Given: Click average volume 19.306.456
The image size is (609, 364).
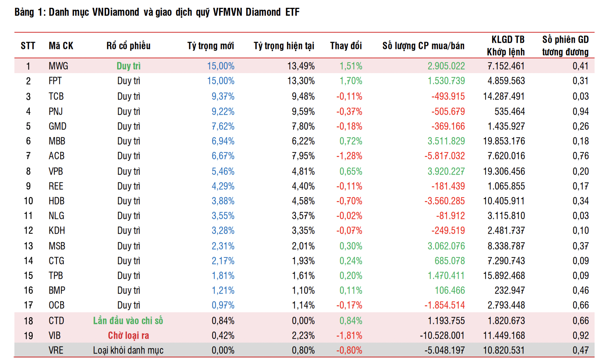Looking at the screenshot, I should pos(504,171).
